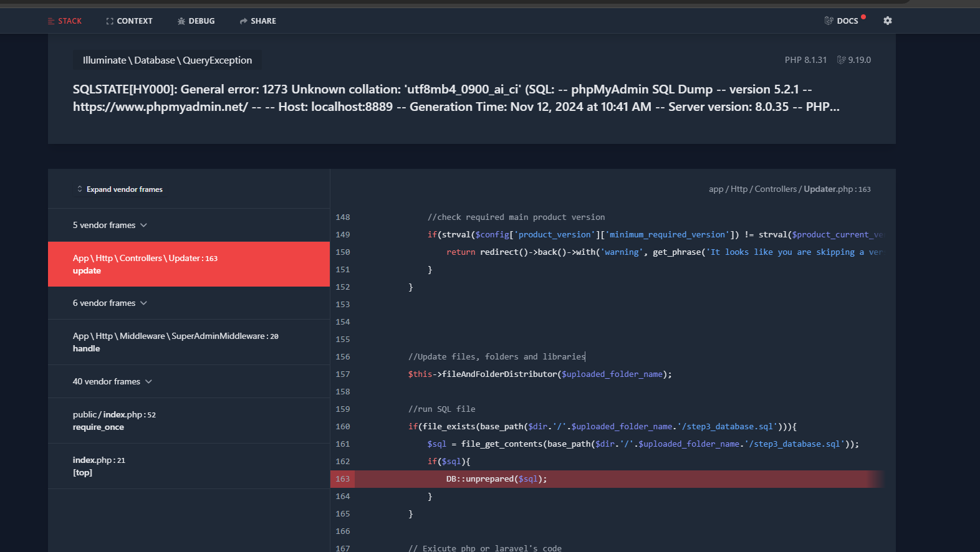Click the chevron next to 6 vendor frames
The image size is (980, 552).
[x=143, y=303]
